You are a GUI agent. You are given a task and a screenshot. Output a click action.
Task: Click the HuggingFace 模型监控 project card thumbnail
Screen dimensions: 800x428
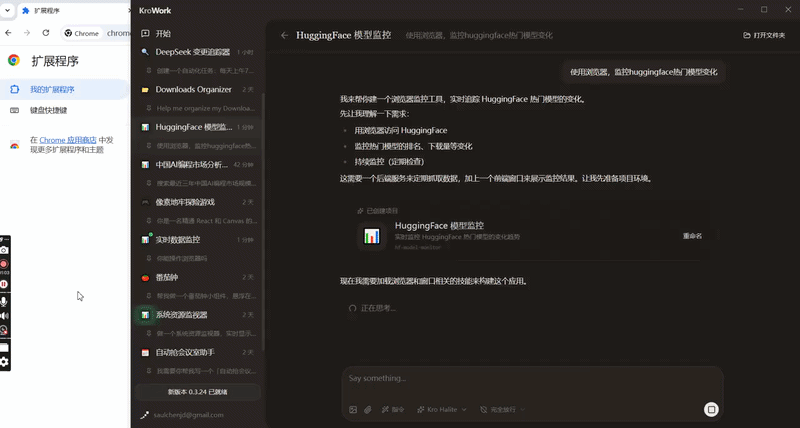click(371, 236)
